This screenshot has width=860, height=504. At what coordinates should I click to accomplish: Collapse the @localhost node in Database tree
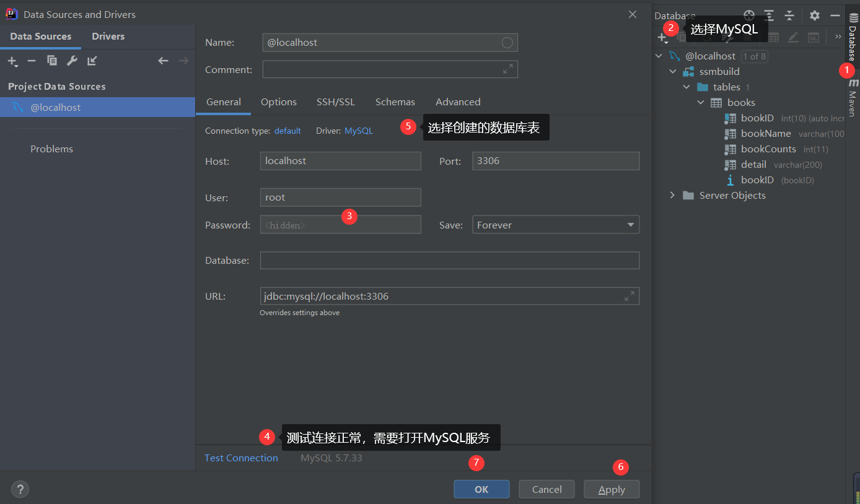(659, 56)
